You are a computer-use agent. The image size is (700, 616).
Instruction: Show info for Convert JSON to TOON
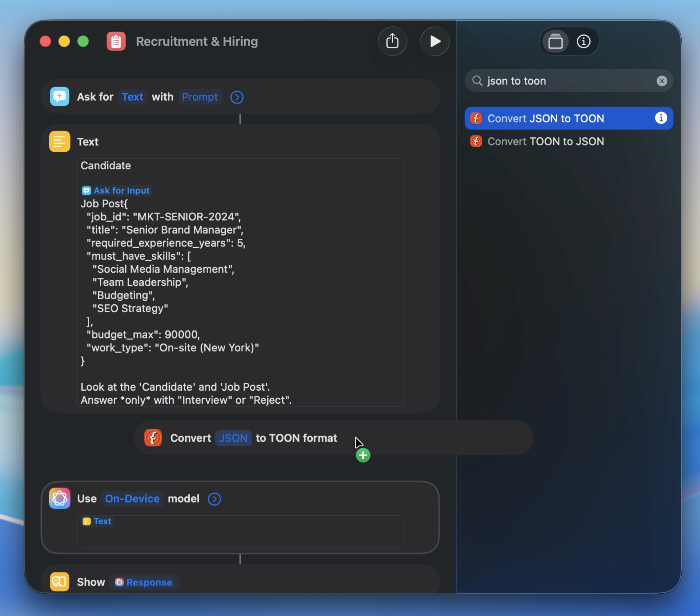point(661,118)
